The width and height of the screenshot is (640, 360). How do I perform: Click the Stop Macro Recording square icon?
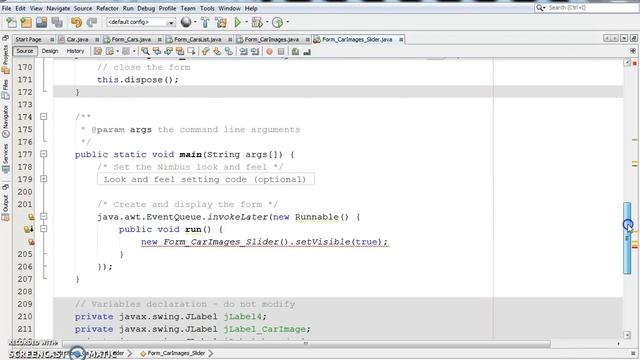[281, 51]
